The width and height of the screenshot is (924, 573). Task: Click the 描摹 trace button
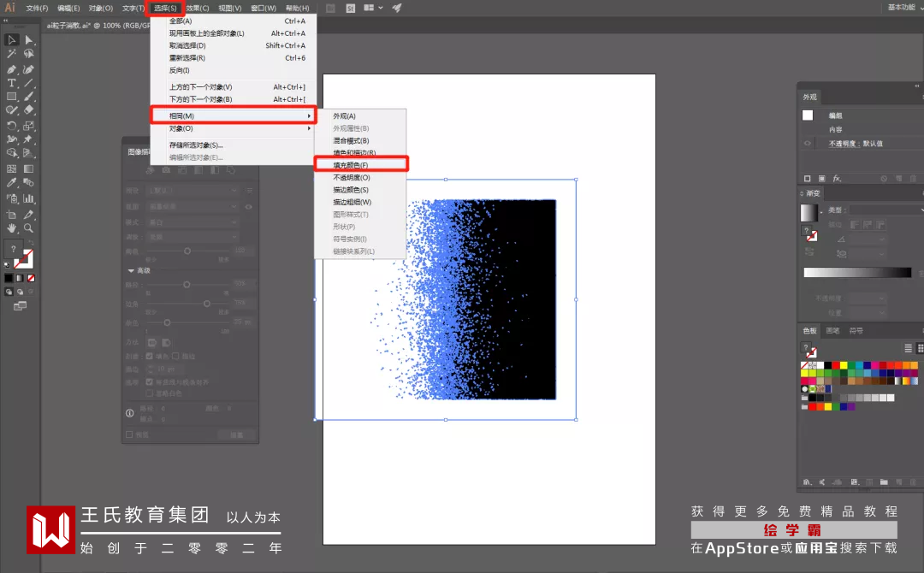236,435
